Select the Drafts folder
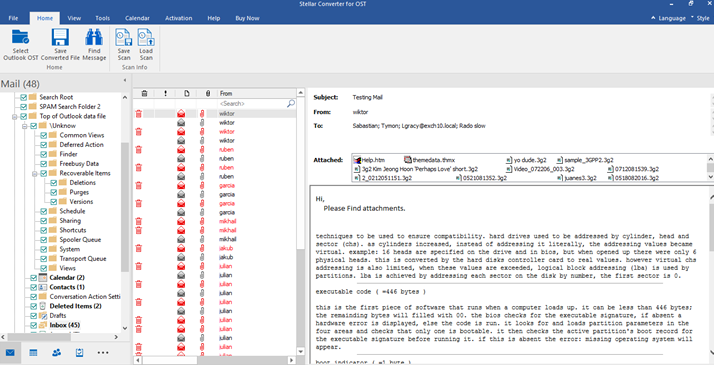 [x=58, y=316]
